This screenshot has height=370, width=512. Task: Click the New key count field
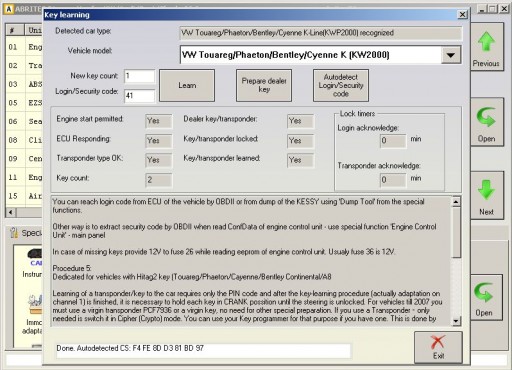coord(139,76)
